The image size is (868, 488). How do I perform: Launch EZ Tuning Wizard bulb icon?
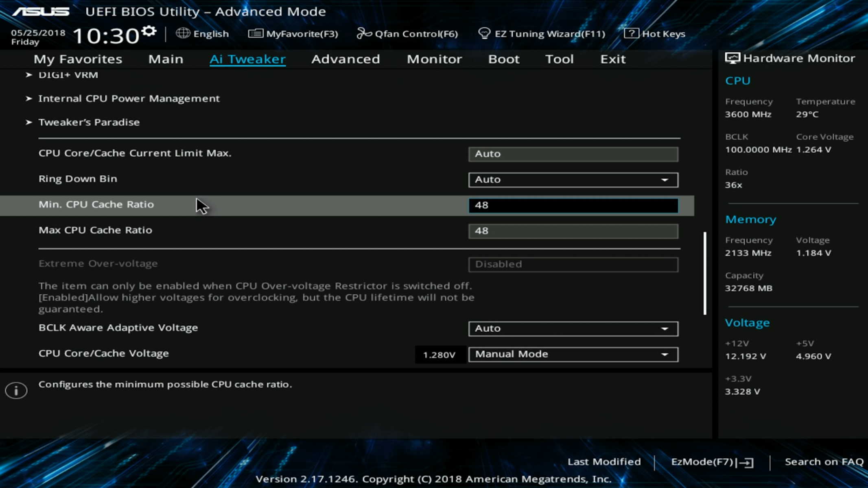pos(484,33)
